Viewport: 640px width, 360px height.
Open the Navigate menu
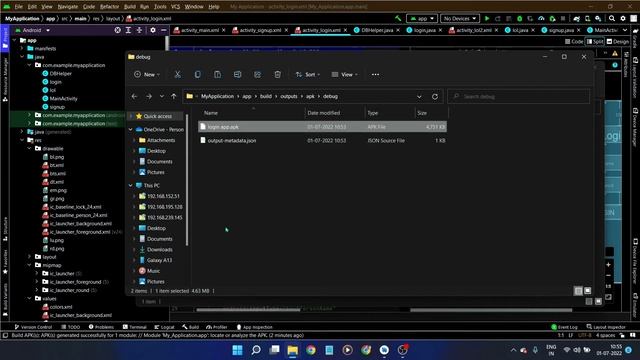coord(68,7)
